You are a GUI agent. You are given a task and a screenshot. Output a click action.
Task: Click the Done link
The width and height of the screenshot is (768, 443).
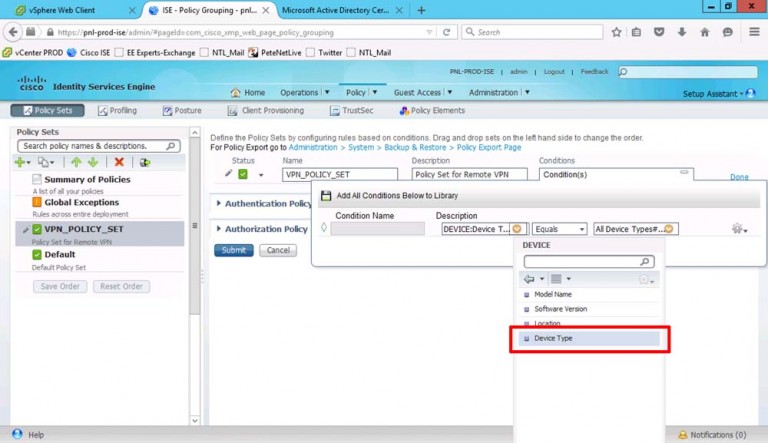[x=739, y=177]
